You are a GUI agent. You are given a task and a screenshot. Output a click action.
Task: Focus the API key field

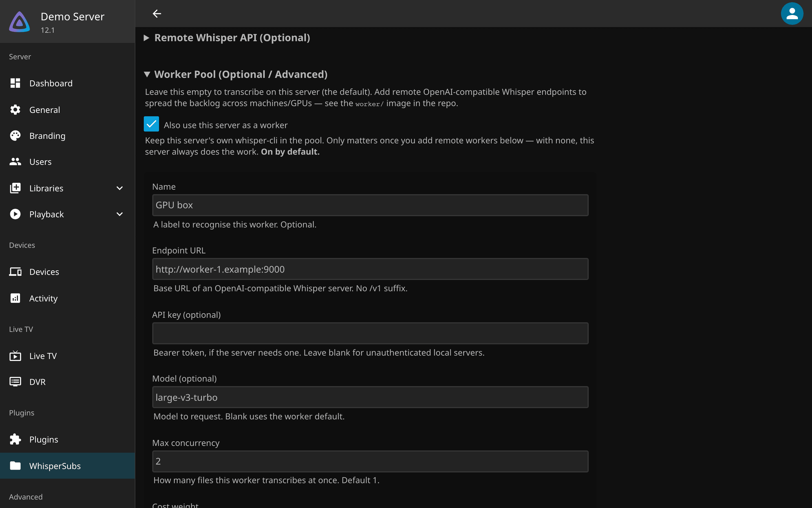coord(370,333)
